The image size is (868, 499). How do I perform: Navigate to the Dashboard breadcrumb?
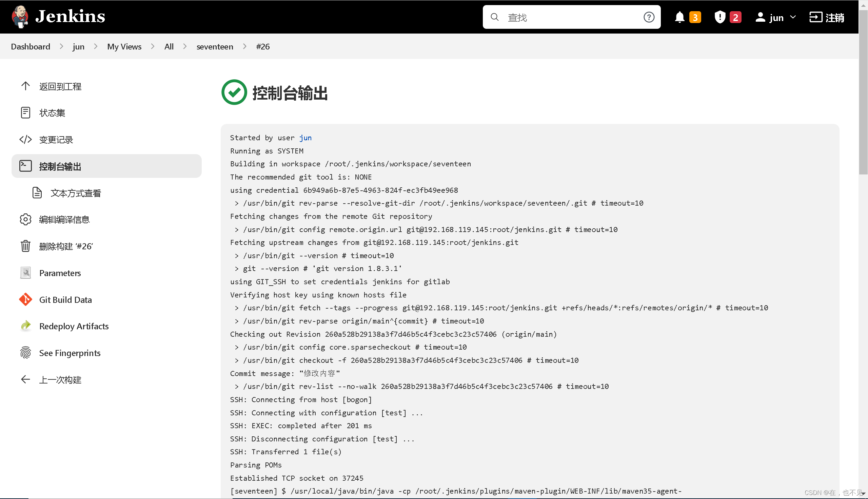30,46
